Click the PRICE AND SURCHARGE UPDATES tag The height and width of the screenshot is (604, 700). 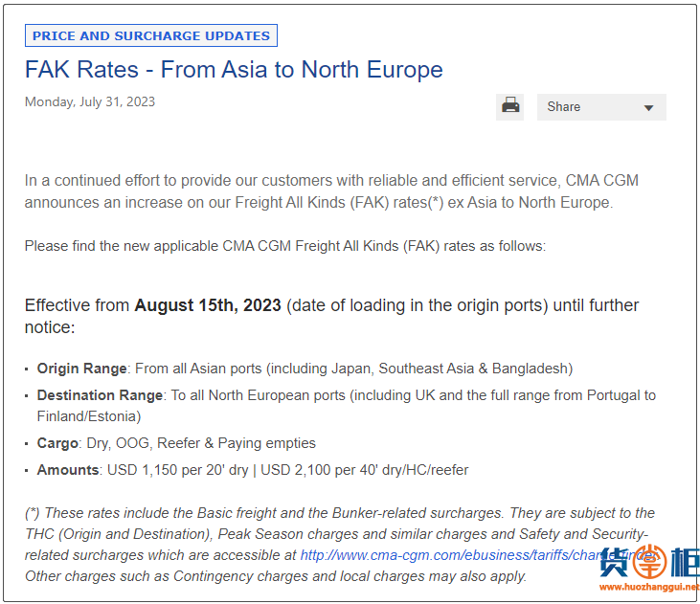click(151, 35)
